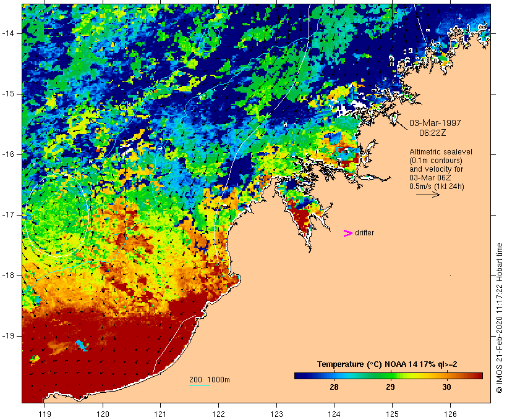Click the latitude axis label '-16'
This screenshot has height=420, width=507.
[7, 154]
